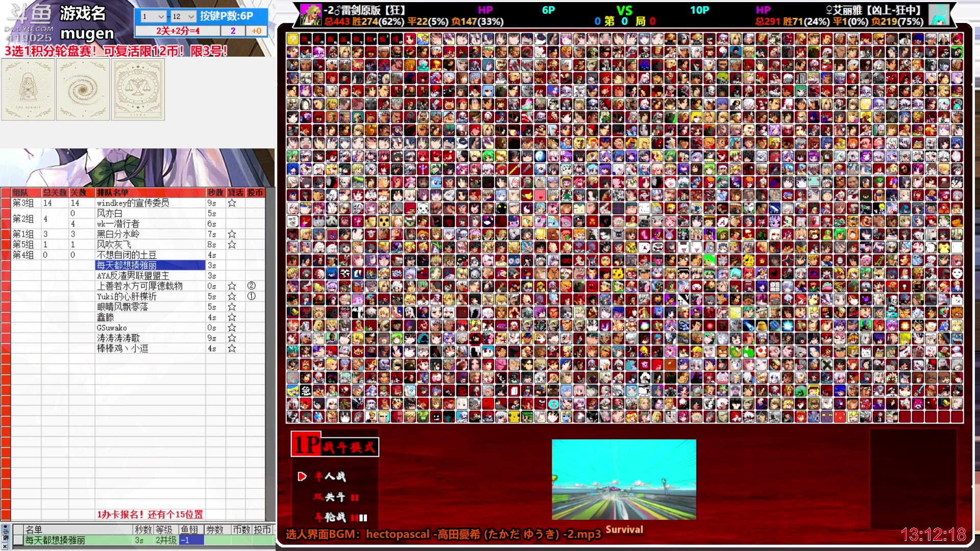Select the queue row AYA反渣男联盟盟主
The image size is (980, 551).
click(x=150, y=275)
